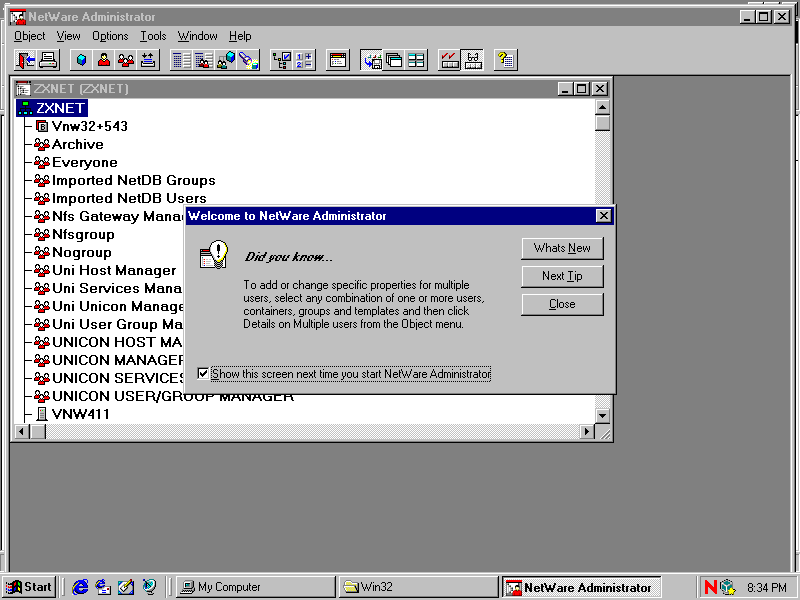This screenshot has width=800, height=600.
Task: Click the Sort and Include numbered icon
Action: click(304, 60)
